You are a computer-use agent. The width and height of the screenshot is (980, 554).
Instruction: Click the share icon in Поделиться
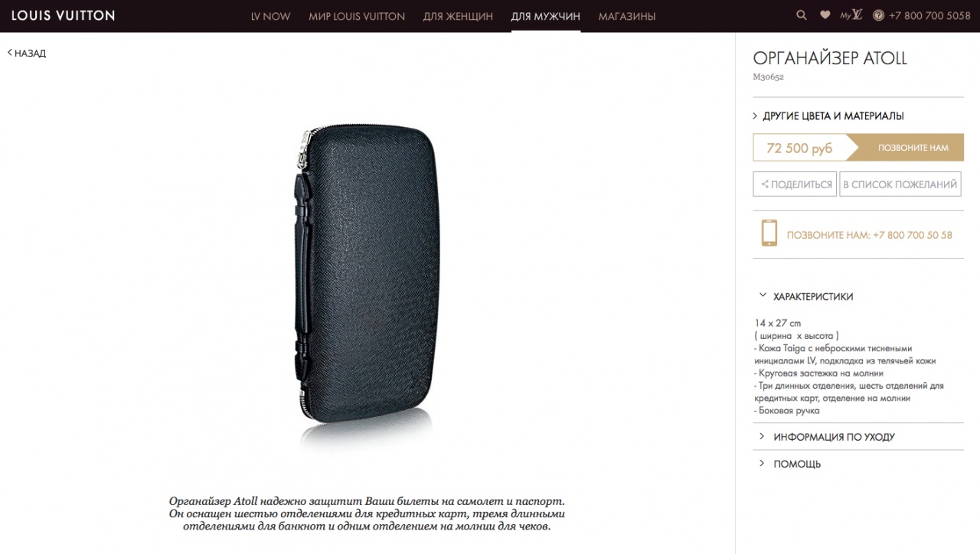[764, 184]
